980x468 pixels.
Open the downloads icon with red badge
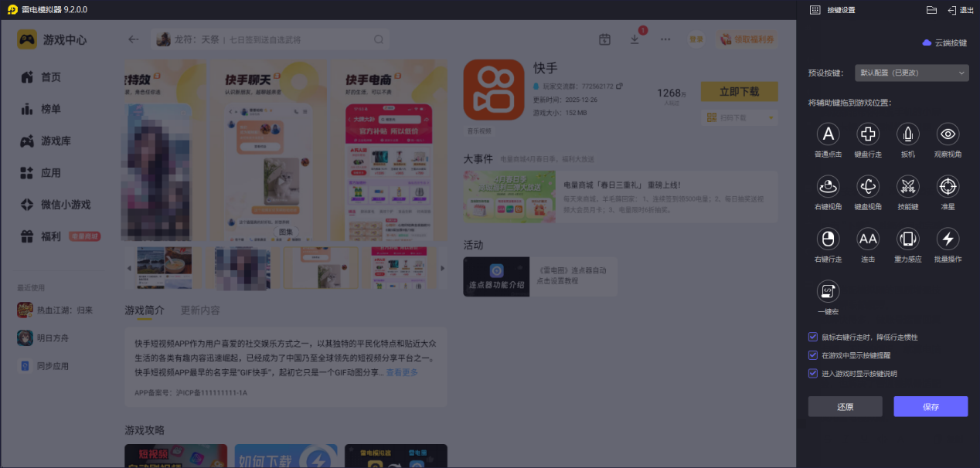635,39
